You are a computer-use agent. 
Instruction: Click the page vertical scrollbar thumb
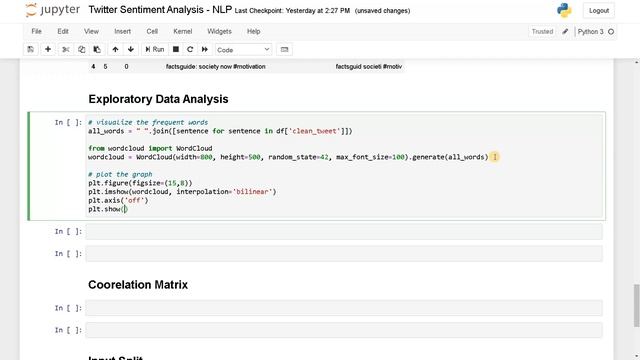636,305
